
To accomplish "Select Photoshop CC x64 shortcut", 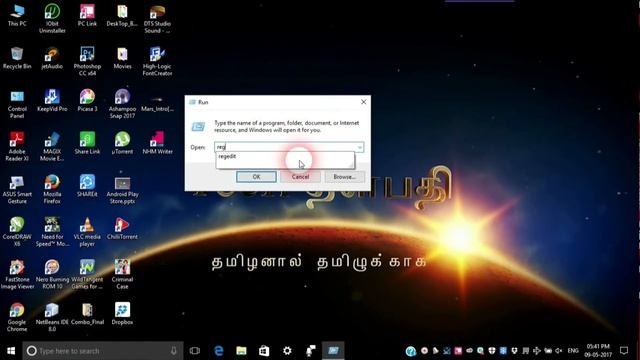I will click(x=87, y=61).
